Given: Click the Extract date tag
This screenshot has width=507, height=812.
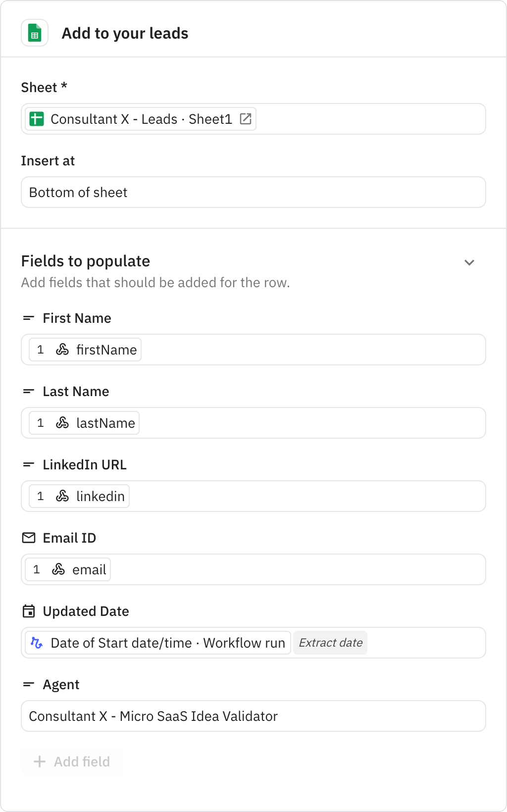Looking at the screenshot, I should pyautogui.click(x=330, y=643).
